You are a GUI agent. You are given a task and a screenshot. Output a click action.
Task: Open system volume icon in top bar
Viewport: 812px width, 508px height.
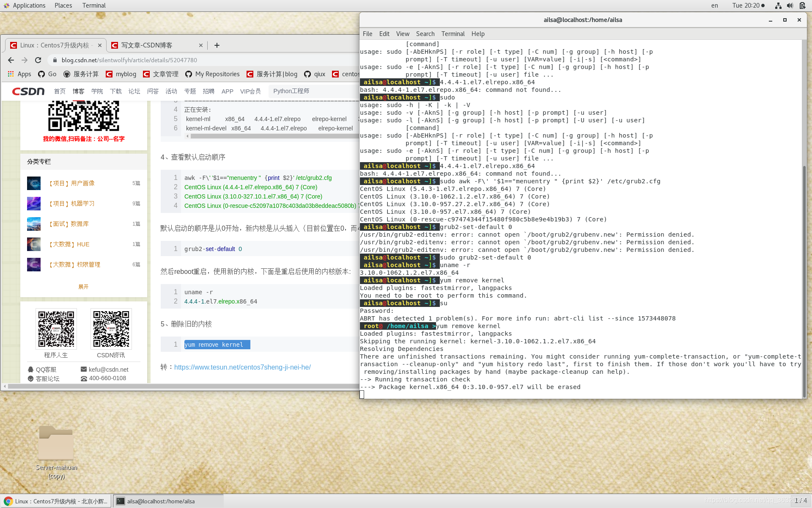(x=790, y=6)
